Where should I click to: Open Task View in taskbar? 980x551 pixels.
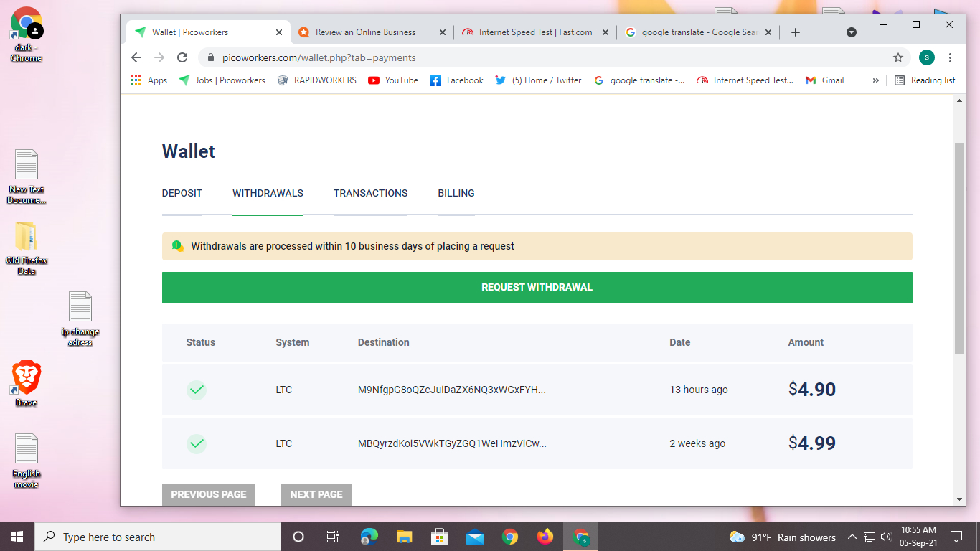click(333, 537)
